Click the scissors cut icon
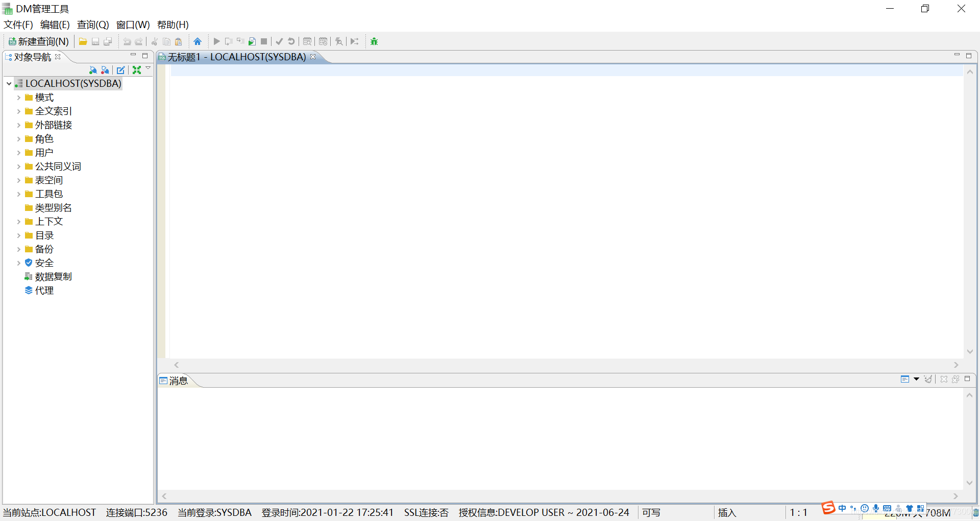Viewport: 980px width, 521px height. (x=155, y=41)
